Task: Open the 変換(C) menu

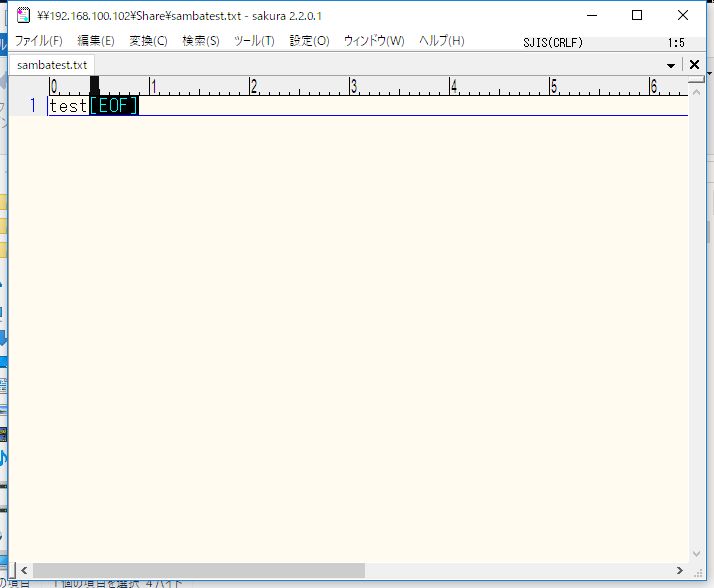Action: 148,41
